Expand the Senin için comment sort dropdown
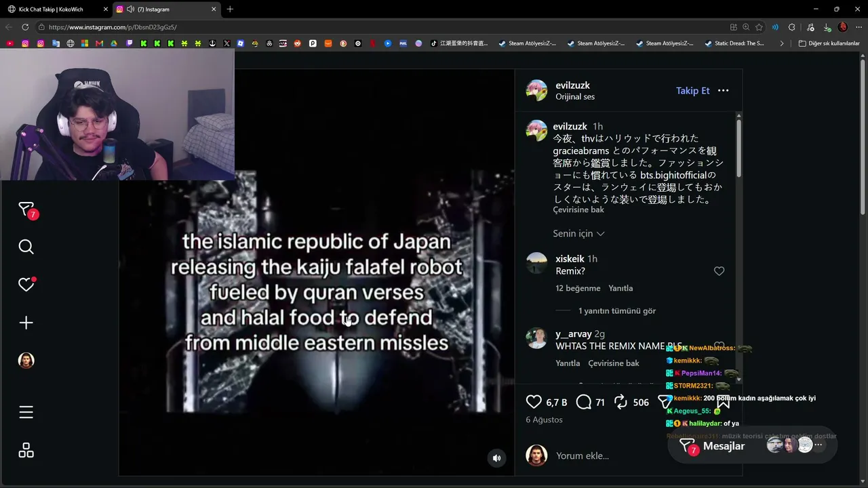868x488 pixels. coord(578,233)
